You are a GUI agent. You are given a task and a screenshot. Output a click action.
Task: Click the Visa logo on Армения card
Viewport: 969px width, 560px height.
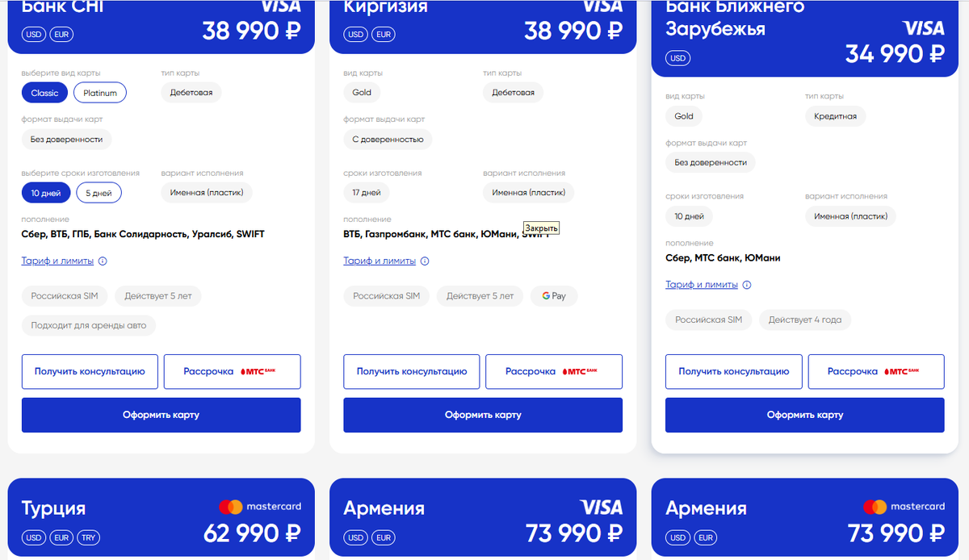(603, 507)
